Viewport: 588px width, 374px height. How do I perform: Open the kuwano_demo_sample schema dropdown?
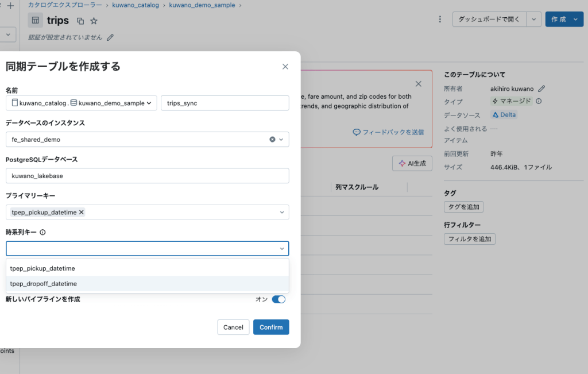pos(149,103)
